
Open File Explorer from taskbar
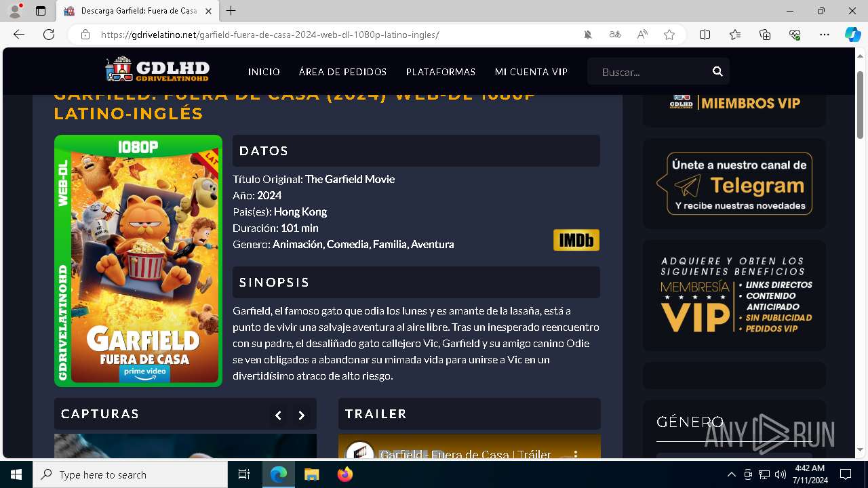[311, 474]
